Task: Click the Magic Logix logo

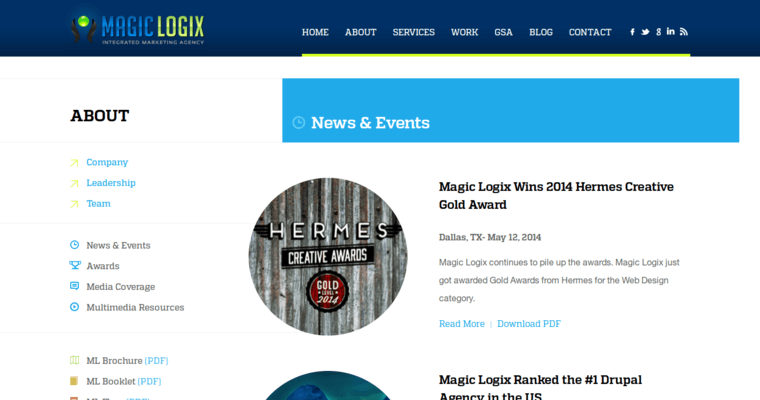Action: [x=150, y=28]
